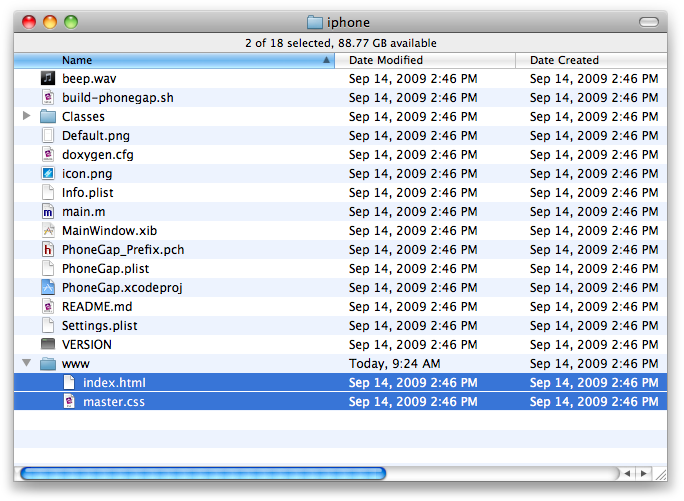Click the VERSION file icon
The height and width of the screenshot is (501, 684).
click(47, 344)
